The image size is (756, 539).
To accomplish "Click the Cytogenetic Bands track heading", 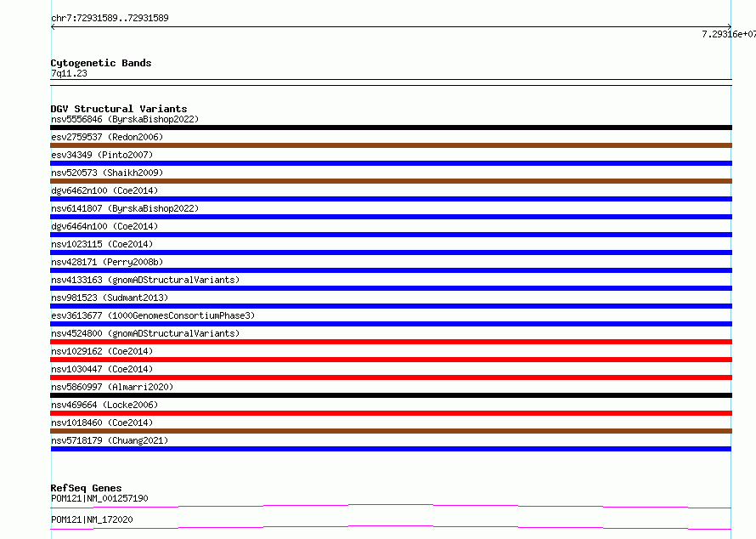I will [101, 63].
